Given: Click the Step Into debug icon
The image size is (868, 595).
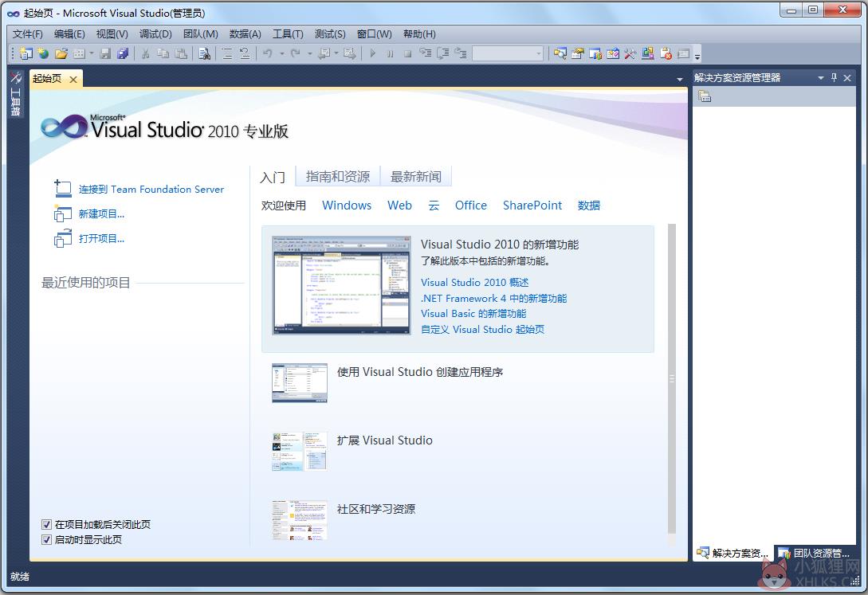Looking at the screenshot, I should point(425,53).
